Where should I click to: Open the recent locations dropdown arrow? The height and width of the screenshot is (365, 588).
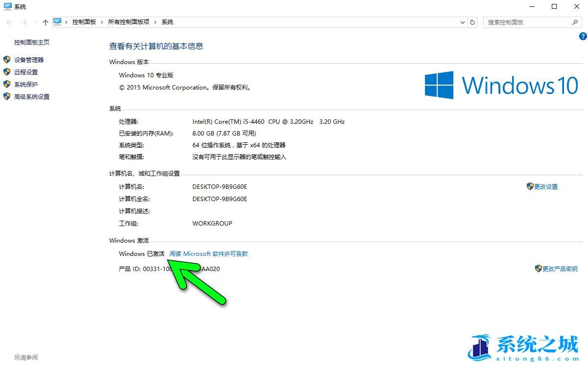[35, 23]
